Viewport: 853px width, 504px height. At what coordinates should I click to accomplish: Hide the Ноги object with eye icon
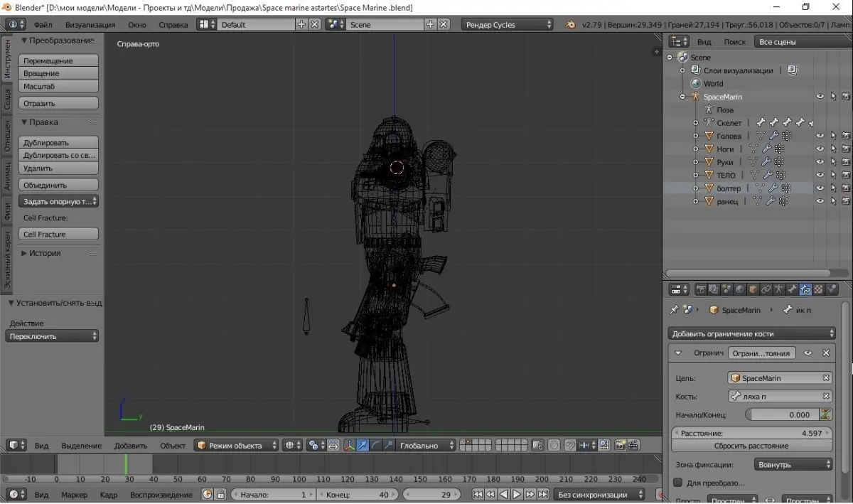coord(820,149)
